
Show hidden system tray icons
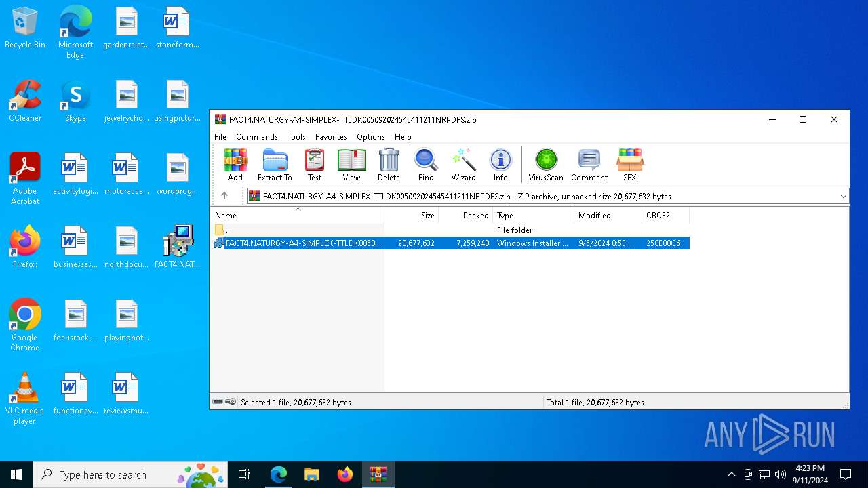click(x=731, y=474)
